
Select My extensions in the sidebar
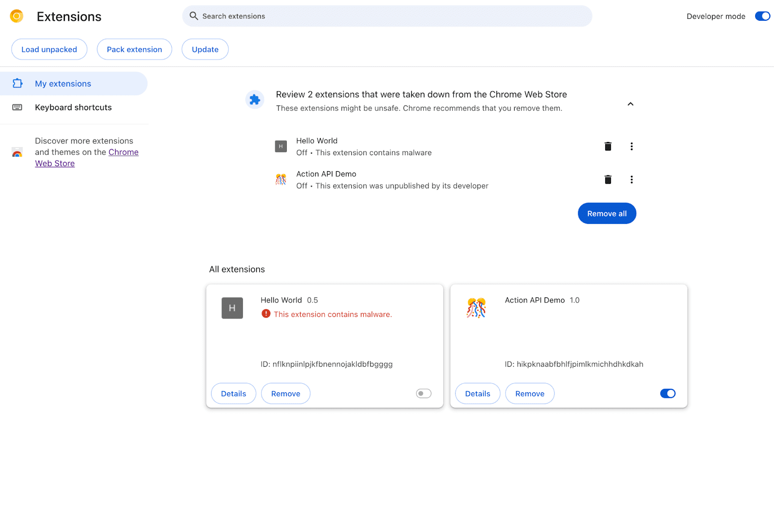pyautogui.click(x=62, y=83)
